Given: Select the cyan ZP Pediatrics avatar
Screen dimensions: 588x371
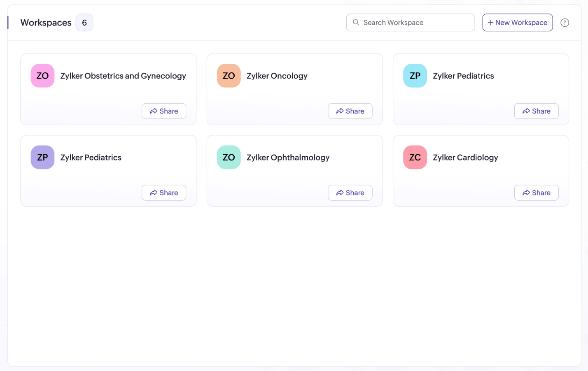Looking at the screenshot, I should pyautogui.click(x=415, y=76).
